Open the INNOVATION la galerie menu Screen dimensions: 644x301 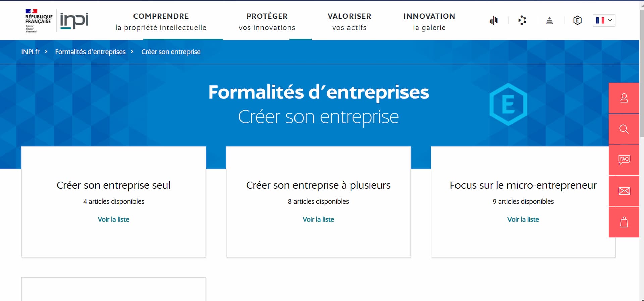(429, 22)
